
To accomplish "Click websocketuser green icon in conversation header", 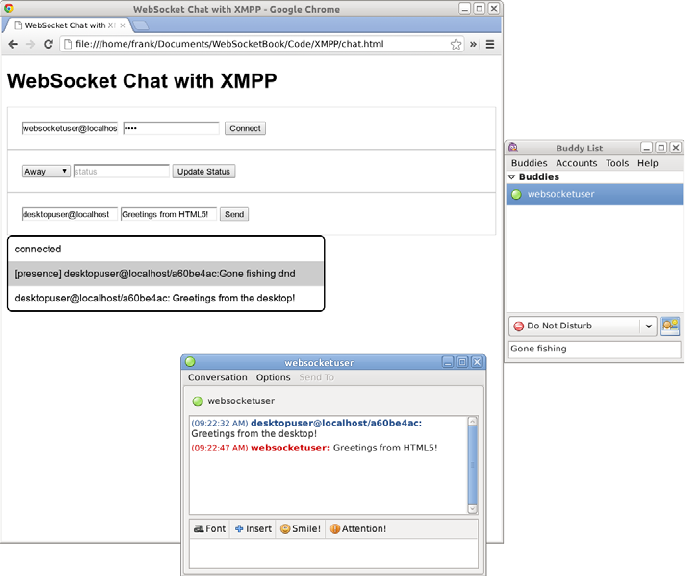I will (198, 401).
